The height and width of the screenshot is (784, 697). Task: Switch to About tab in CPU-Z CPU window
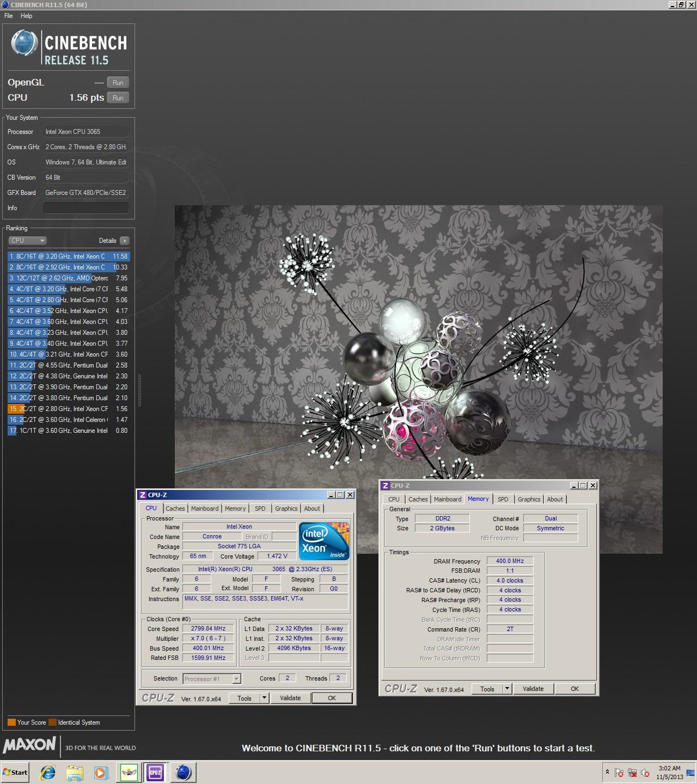312,509
